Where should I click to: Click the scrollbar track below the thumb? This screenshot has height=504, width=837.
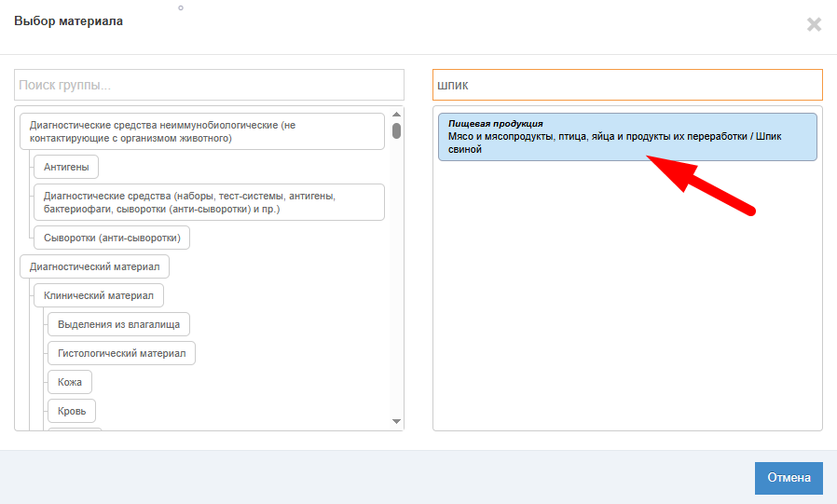coord(396,279)
